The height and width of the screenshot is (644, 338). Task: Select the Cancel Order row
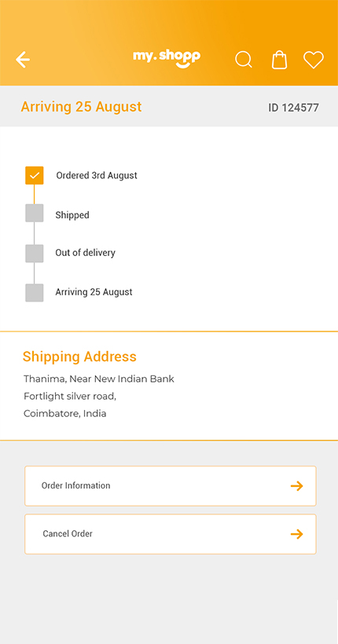tap(171, 534)
